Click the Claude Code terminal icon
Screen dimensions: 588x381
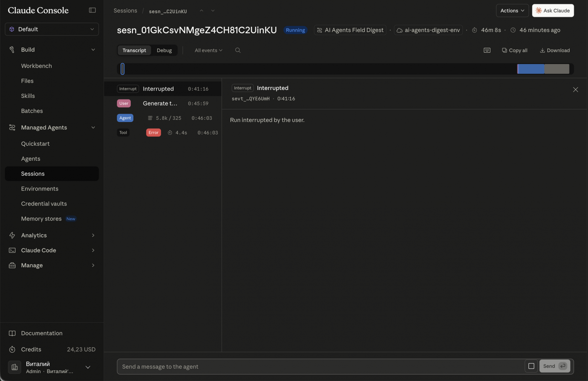click(x=12, y=250)
